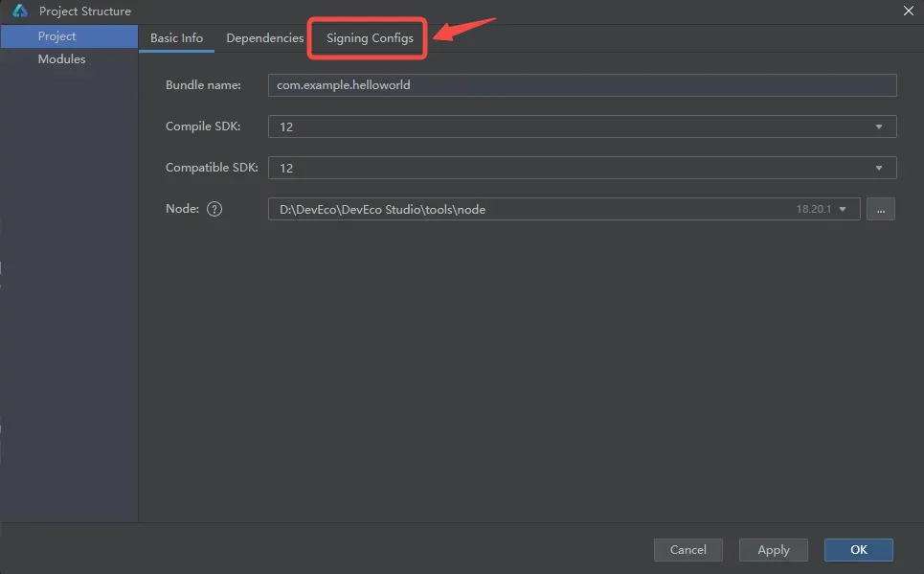Click the Compatible SDK label

pos(212,168)
